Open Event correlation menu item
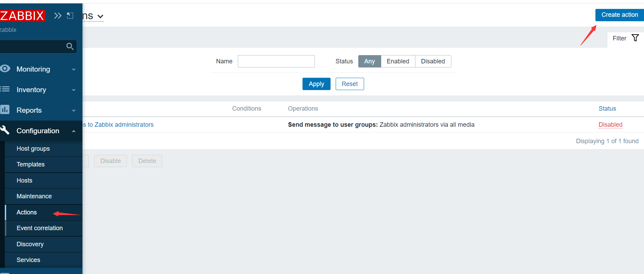Viewport: 644px width, 274px height. tap(43, 228)
